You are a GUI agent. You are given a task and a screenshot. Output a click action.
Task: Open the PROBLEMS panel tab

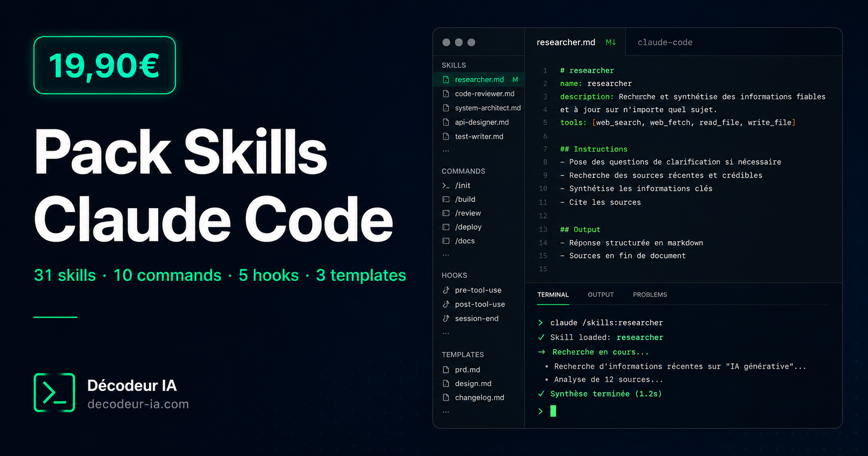click(x=650, y=294)
